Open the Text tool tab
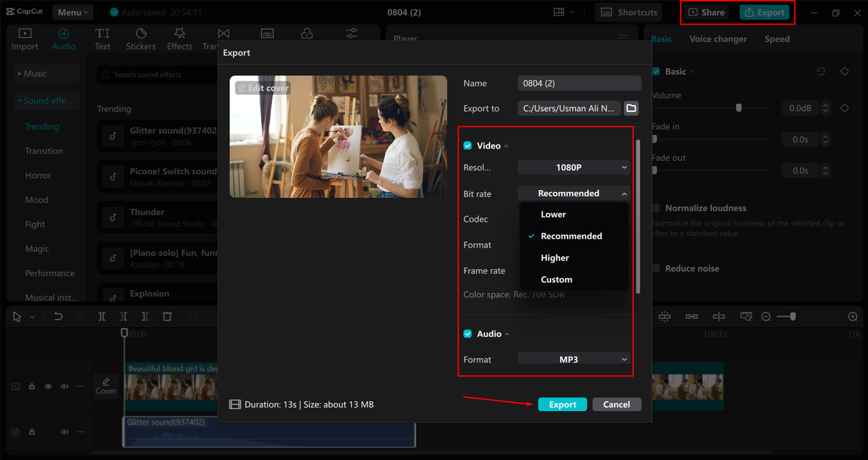This screenshot has height=460, width=868. pos(102,39)
